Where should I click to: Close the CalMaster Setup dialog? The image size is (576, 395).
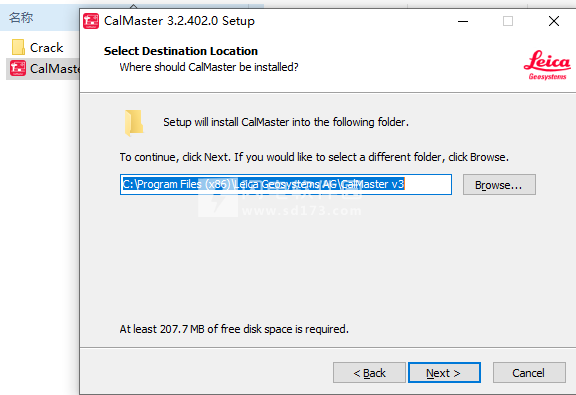point(554,21)
